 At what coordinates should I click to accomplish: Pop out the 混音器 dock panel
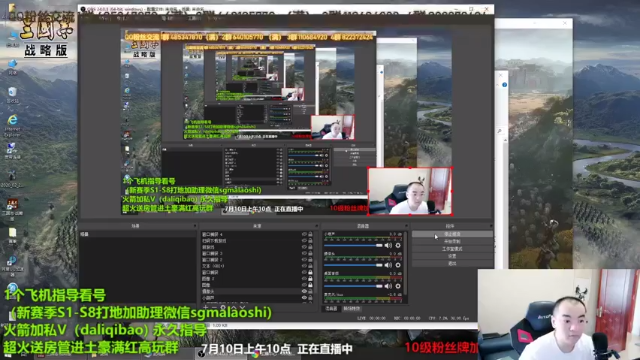(406, 226)
